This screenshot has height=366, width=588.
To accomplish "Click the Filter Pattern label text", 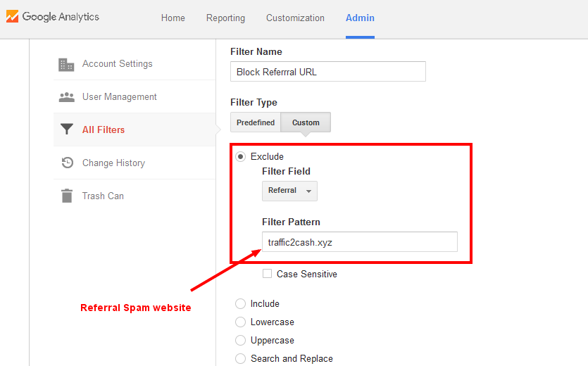I will 291,222.
